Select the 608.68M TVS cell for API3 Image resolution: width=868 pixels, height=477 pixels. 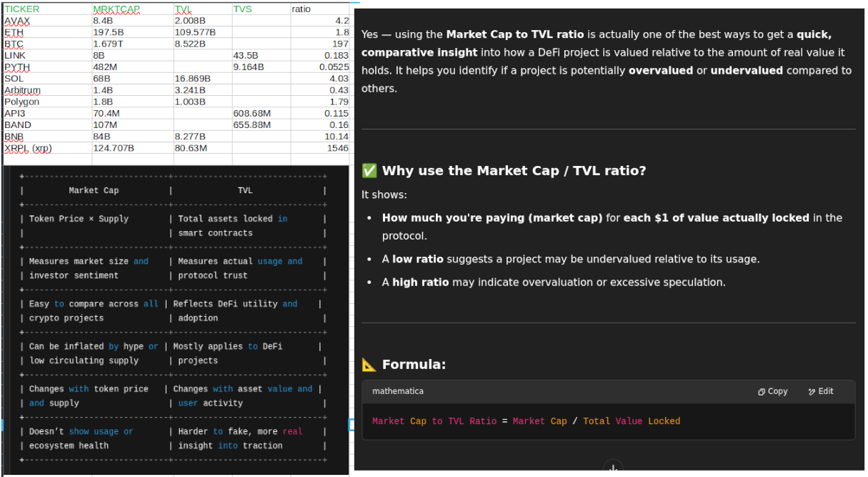pyautogui.click(x=261, y=113)
